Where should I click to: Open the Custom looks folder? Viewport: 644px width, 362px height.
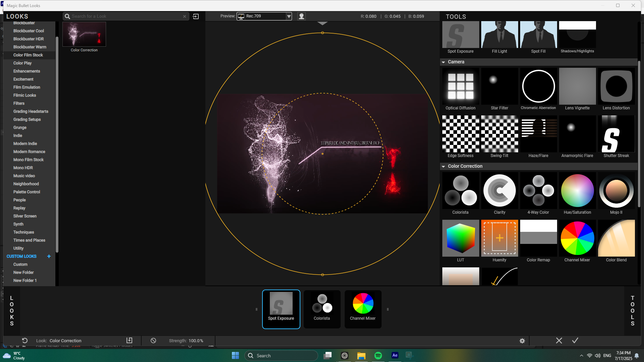[x=20, y=264]
